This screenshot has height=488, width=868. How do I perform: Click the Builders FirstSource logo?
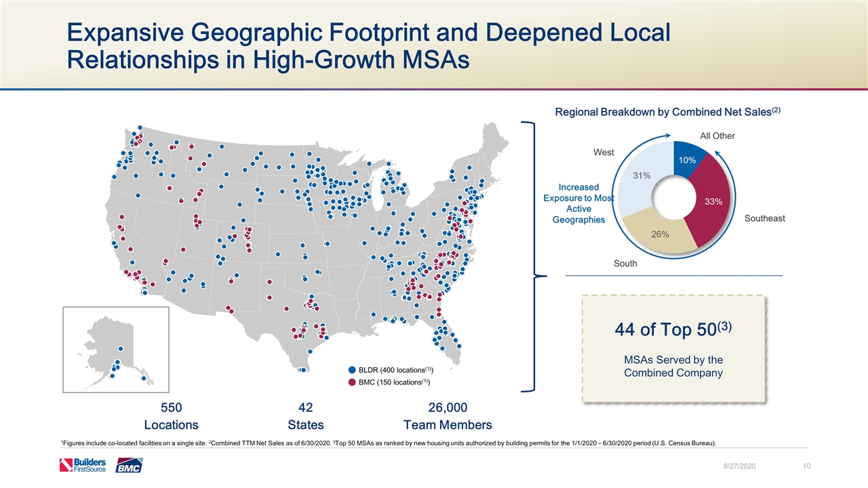pyautogui.click(x=83, y=465)
